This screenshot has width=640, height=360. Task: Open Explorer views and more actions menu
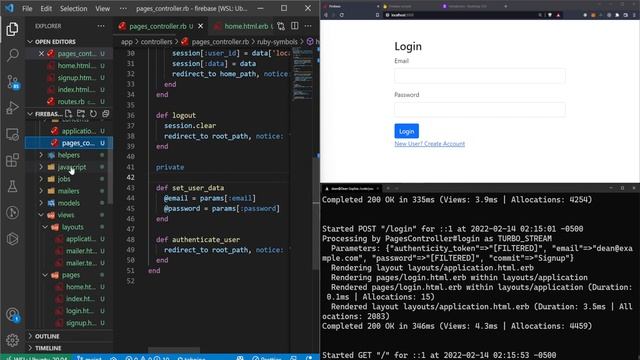(101, 26)
